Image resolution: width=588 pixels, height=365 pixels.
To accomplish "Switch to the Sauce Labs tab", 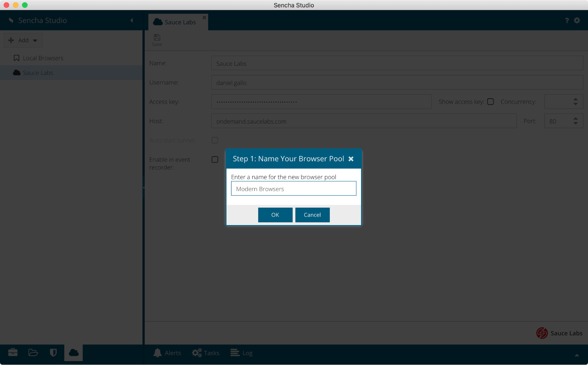I will point(178,22).
